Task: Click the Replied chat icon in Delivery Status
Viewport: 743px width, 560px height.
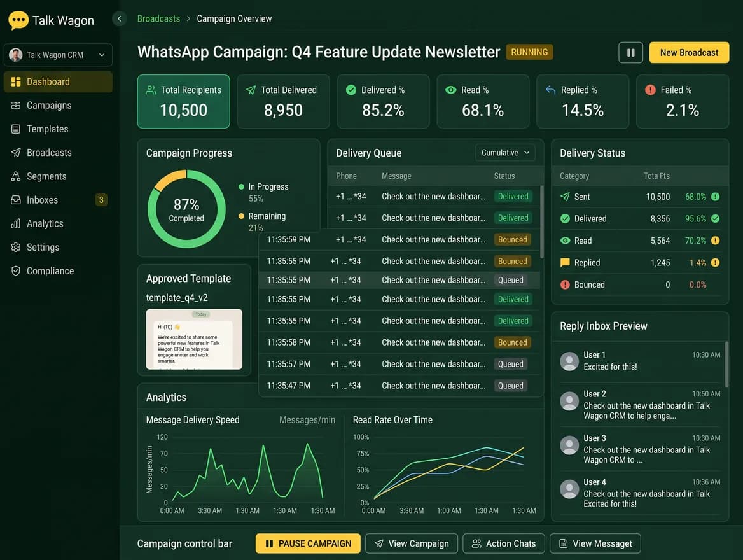Action: [565, 263]
